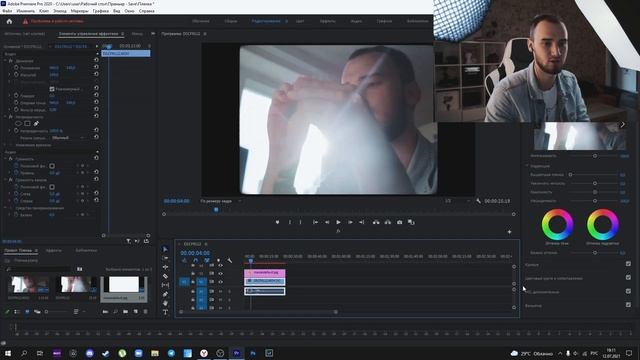Go to the Home screen

(x=9, y=21)
